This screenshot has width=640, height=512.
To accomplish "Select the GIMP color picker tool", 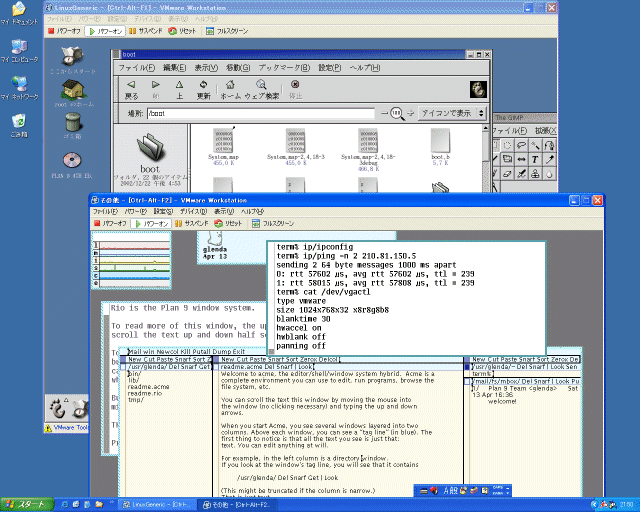I will tap(549, 159).
